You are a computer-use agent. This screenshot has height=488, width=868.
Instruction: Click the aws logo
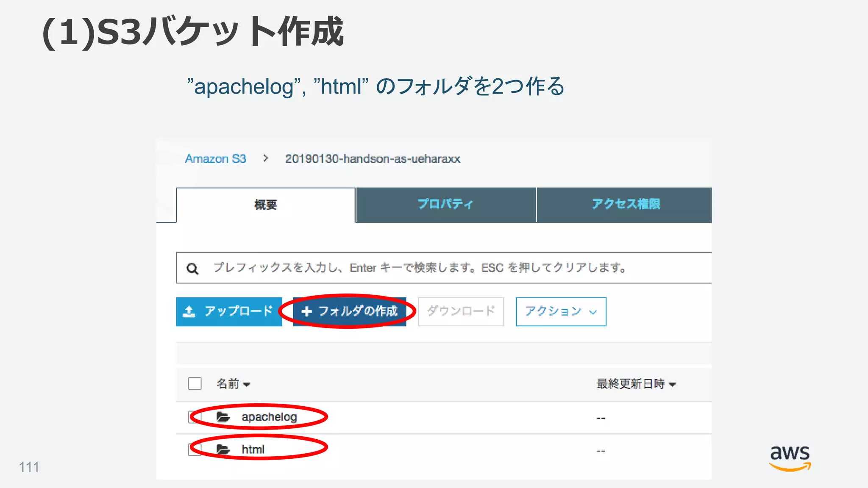pos(790,458)
